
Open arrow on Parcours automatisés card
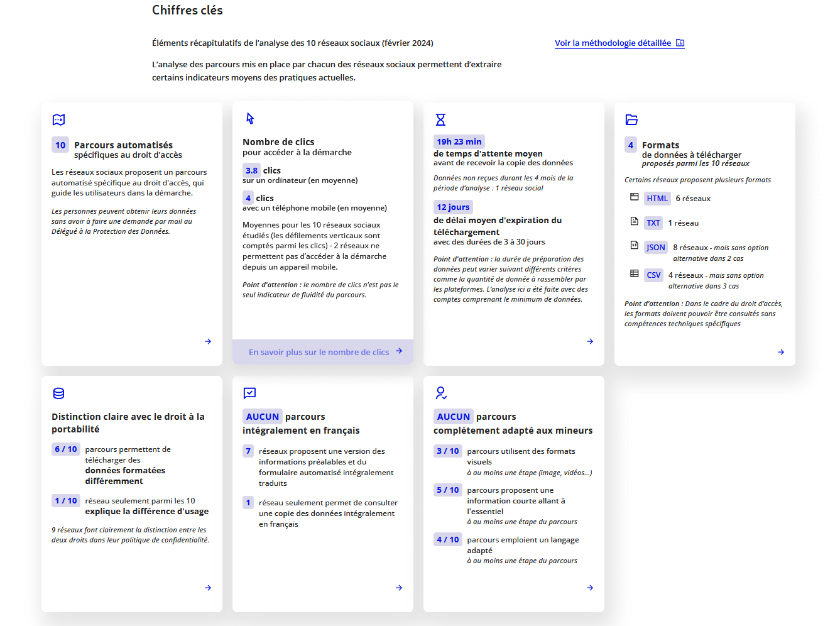(x=208, y=341)
